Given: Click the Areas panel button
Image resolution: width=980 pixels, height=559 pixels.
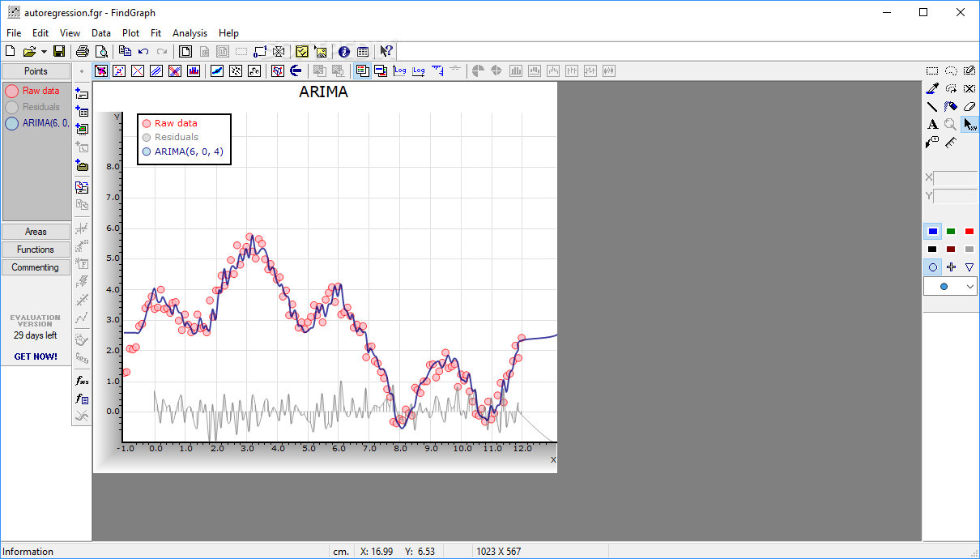Looking at the screenshot, I should [x=36, y=232].
